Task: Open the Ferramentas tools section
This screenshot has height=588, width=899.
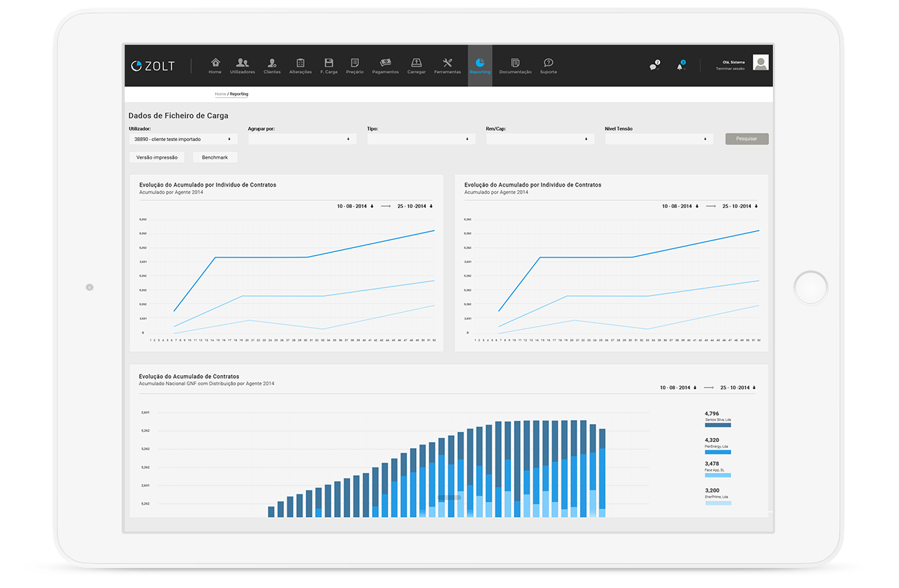Action: (x=447, y=66)
